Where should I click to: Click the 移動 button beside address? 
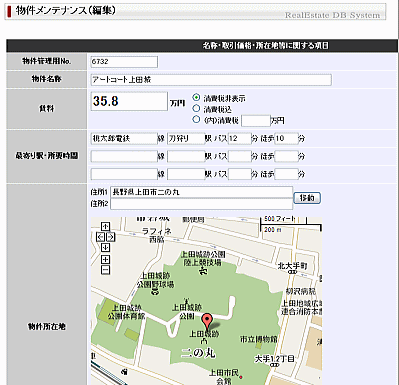click(307, 198)
